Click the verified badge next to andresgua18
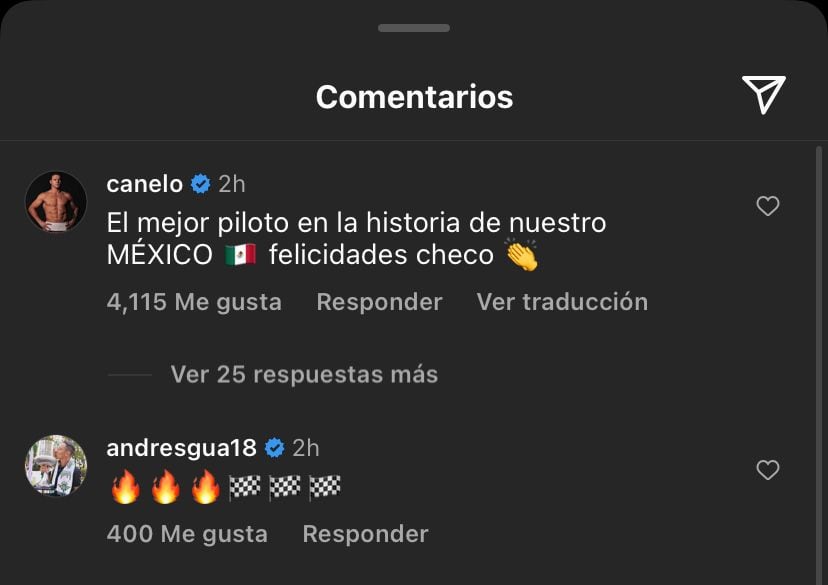The height and width of the screenshot is (585, 828). pos(277,447)
